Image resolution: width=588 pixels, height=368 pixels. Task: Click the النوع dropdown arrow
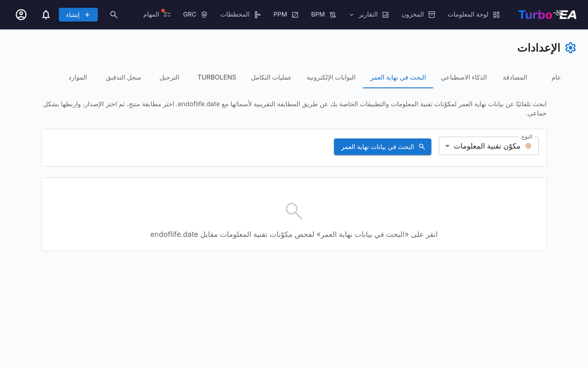[447, 146]
